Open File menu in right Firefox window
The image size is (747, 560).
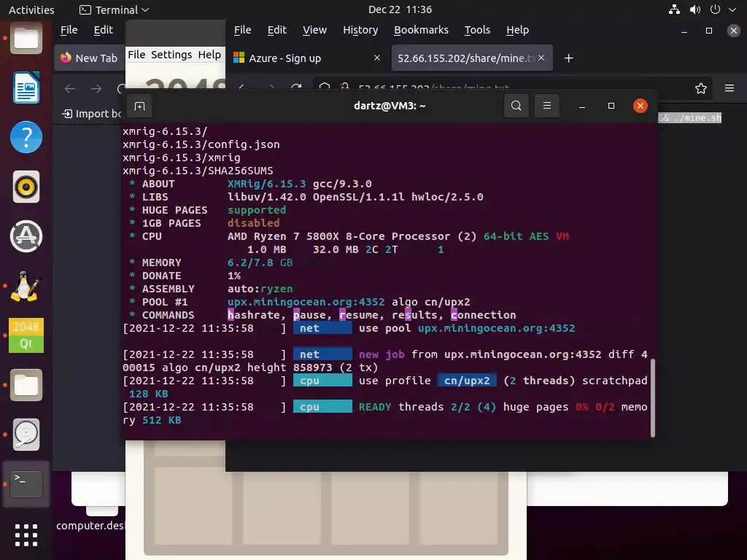click(x=242, y=30)
